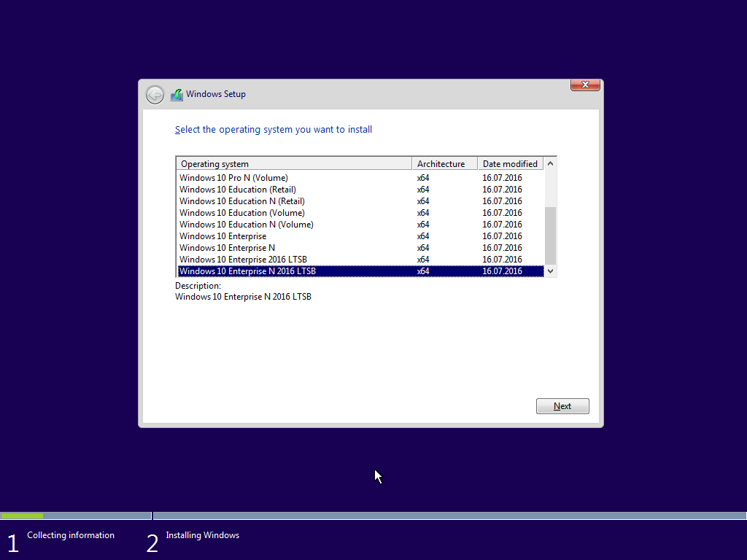Click the Date modified column header
This screenshot has width=747, height=560.
click(510, 164)
